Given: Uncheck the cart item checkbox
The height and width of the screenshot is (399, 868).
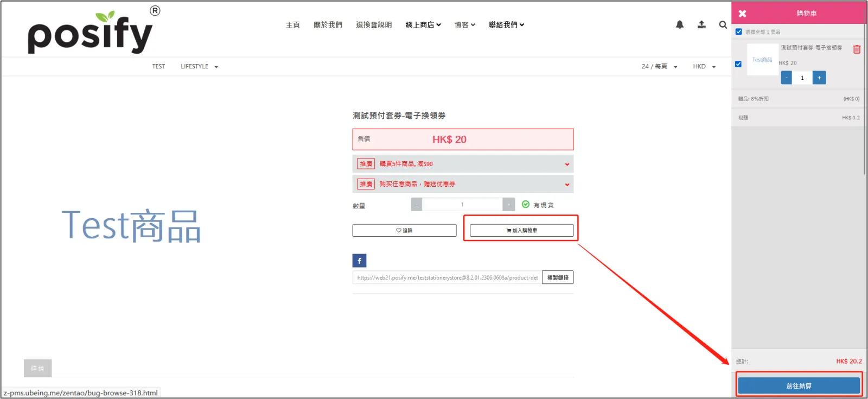Looking at the screenshot, I should 738,64.
